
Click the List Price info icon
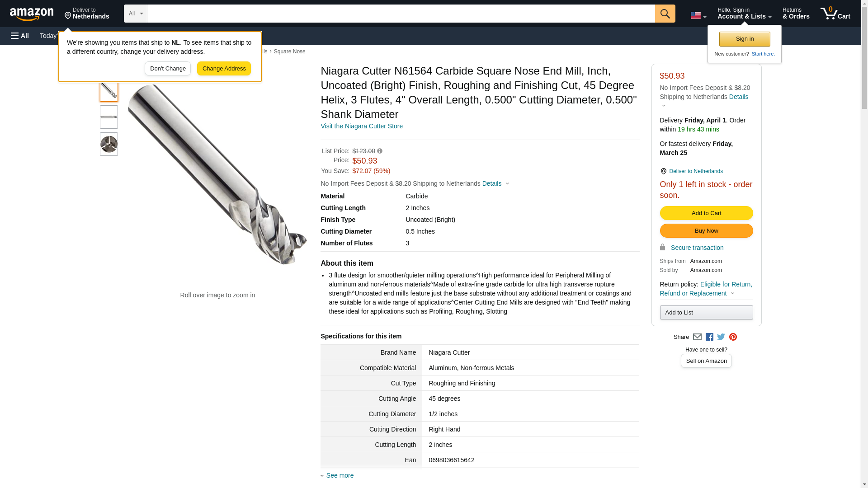coord(380,151)
